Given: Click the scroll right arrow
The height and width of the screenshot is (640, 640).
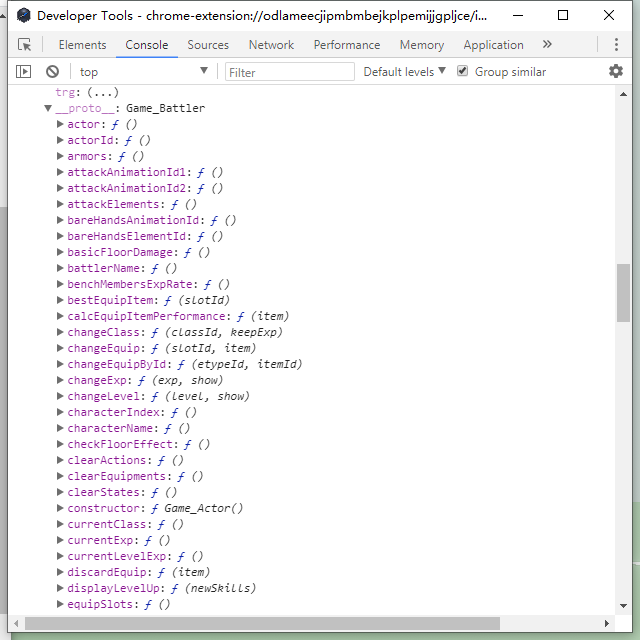Looking at the screenshot, I should pyautogui.click(x=607, y=624).
